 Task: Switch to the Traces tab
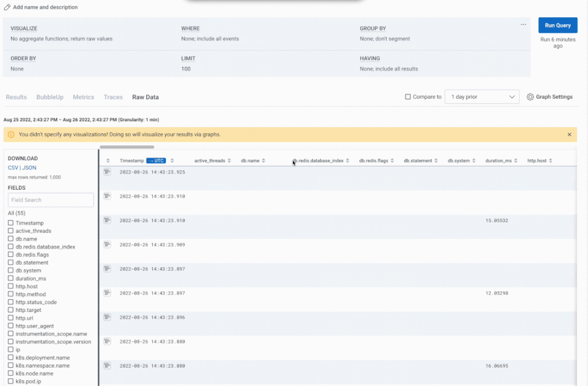tap(113, 97)
